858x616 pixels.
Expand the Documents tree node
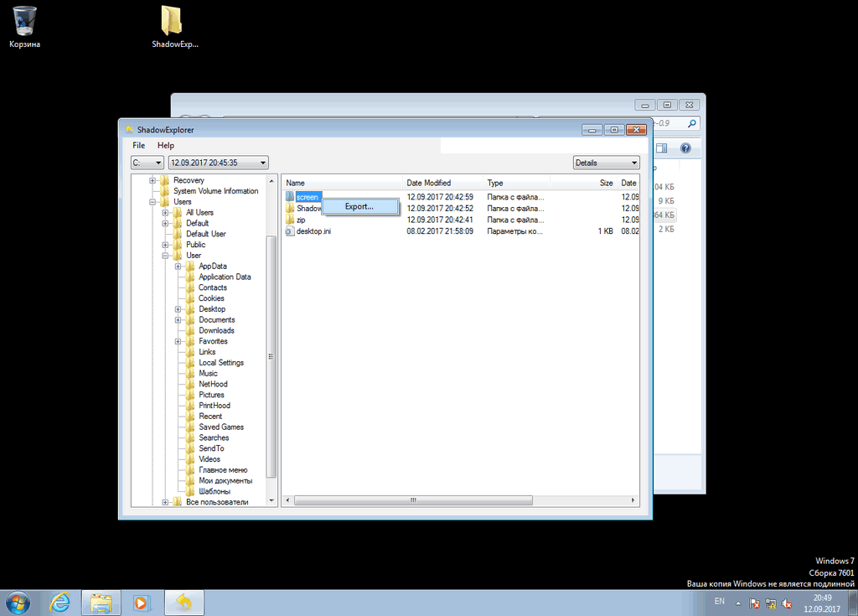pyautogui.click(x=178, y=320)
